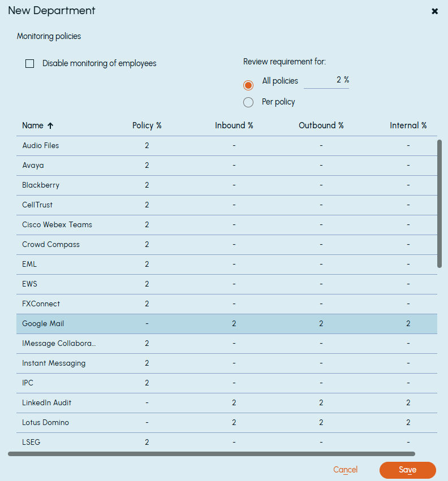This screenshot has height=481, width=448.
Task: Click LinkedIn Audit Internal % value
Action: tap(408, 403)
